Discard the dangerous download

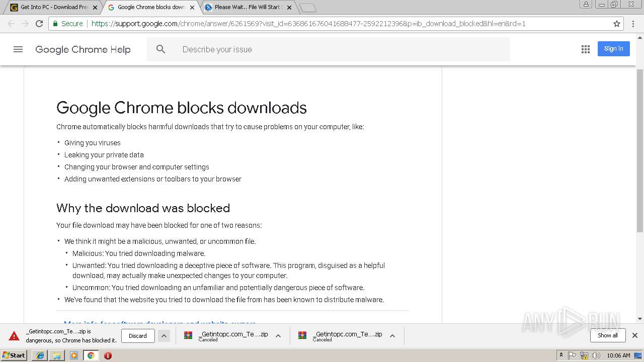[x=138, y=336]
